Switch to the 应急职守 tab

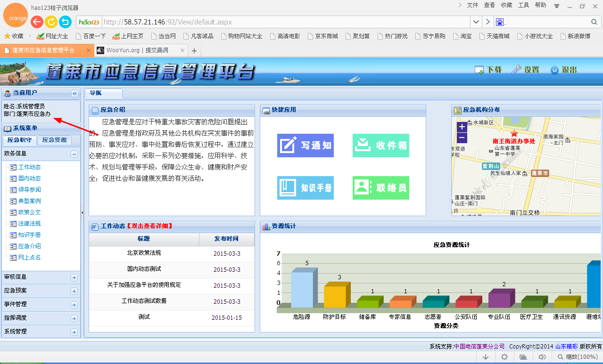coord(19,140)
